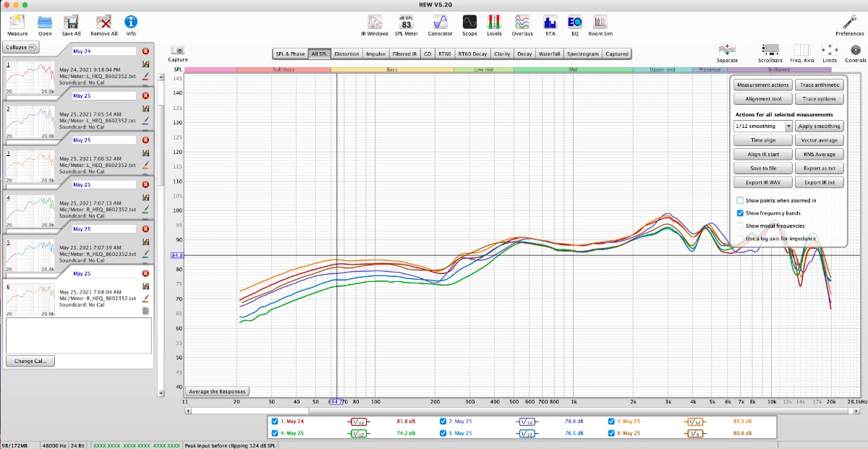Click the Apply smoothing button

point(820,126)
